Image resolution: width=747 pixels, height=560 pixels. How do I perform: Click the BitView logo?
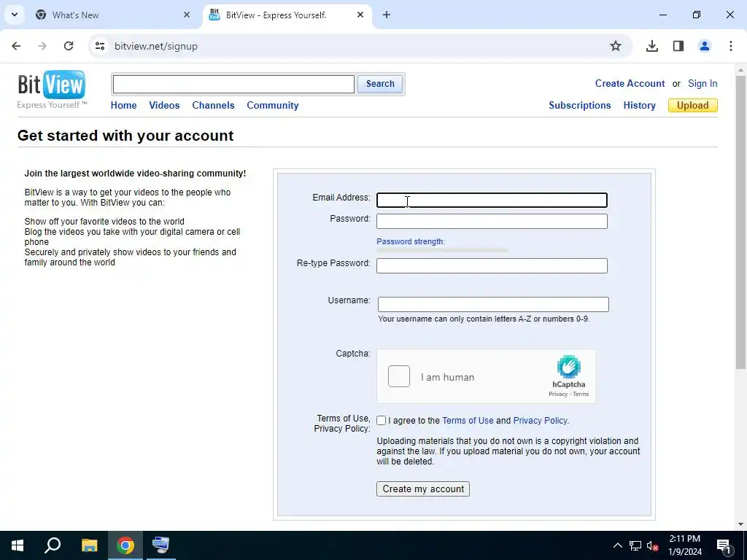[52, 90]
